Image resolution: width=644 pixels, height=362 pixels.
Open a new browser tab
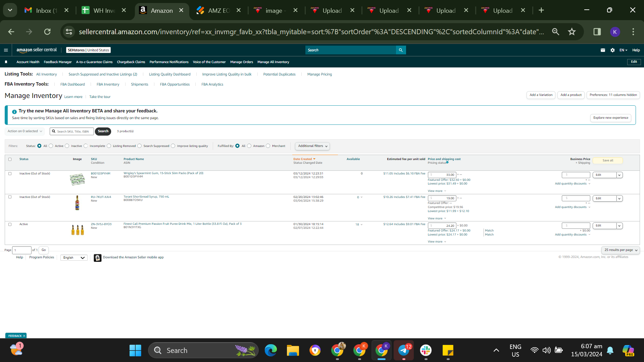click(541, 10)
